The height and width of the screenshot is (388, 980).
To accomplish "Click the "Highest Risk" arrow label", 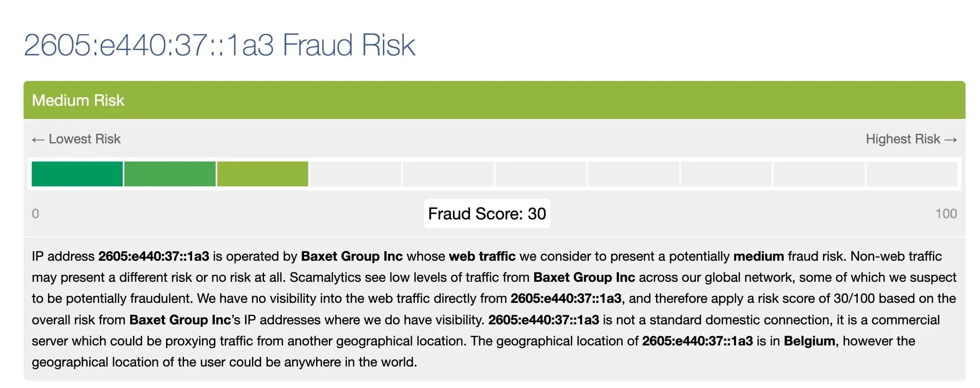I will tap(911, 139).
